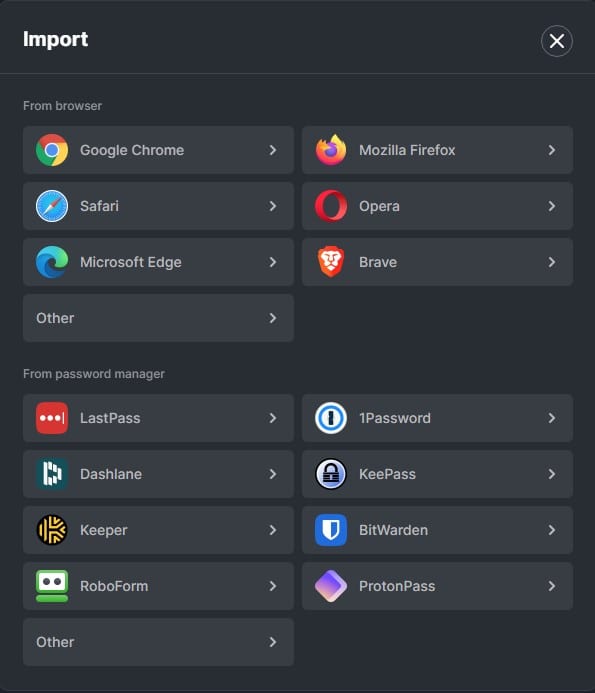
Task: Choose the ProtonPass import option label
Action: point(397,586)
